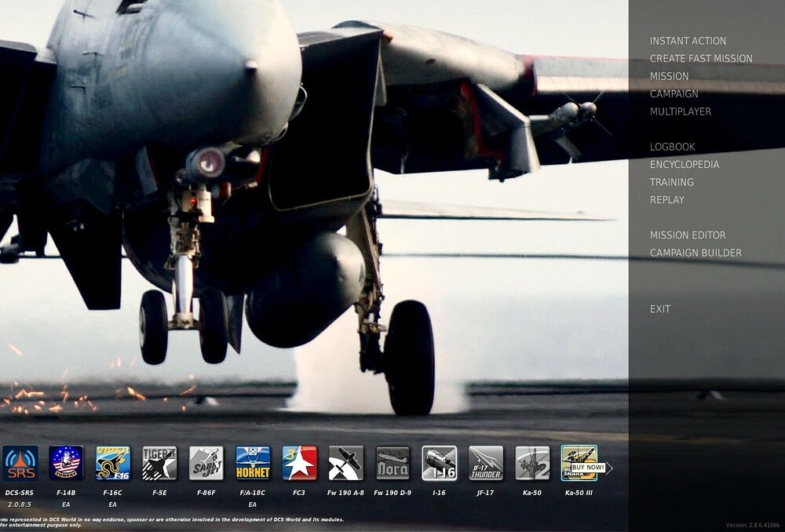Click the Ka-50 III label text
This screenshot has width=785, height=532.
(x=579, y=493)
